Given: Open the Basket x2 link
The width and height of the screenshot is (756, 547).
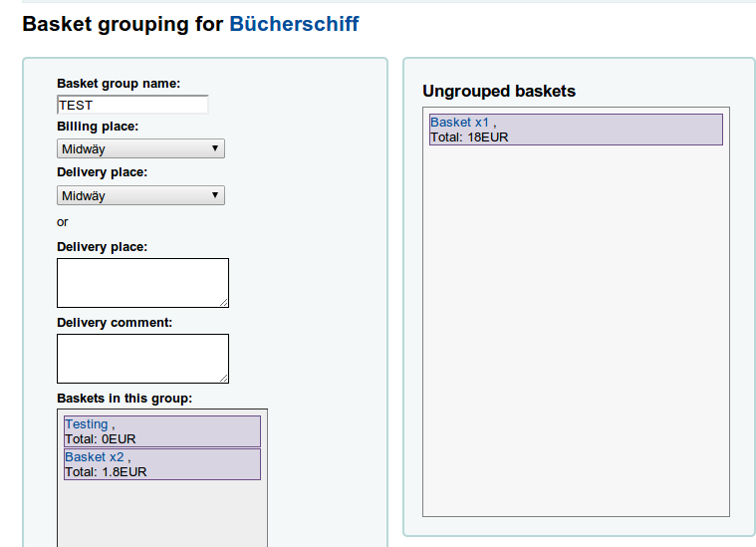Looking at the screenshot, I should point(95,457).
